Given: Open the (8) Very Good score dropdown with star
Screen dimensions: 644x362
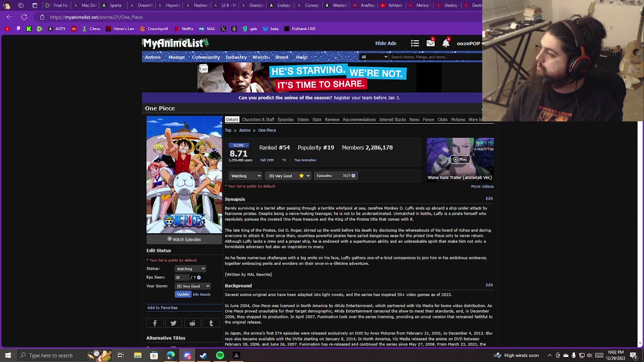Looking at the screenshot, I should click(x=289, y=176).
